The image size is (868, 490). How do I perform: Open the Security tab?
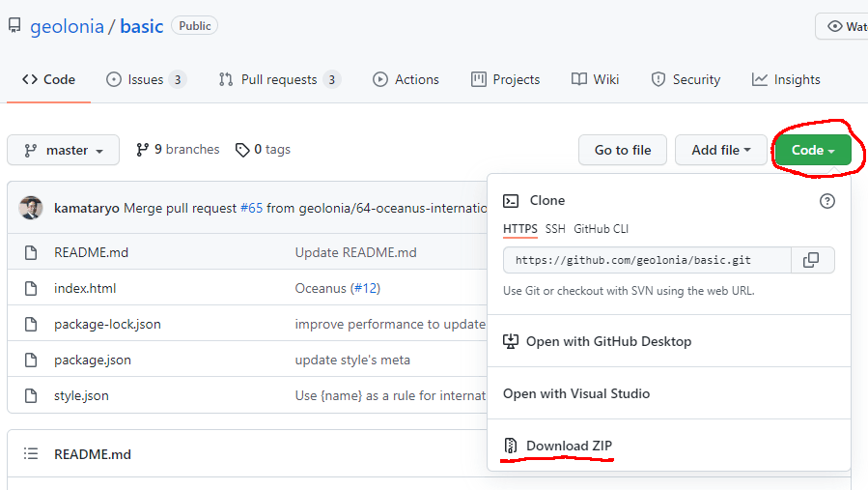(686, 79)
